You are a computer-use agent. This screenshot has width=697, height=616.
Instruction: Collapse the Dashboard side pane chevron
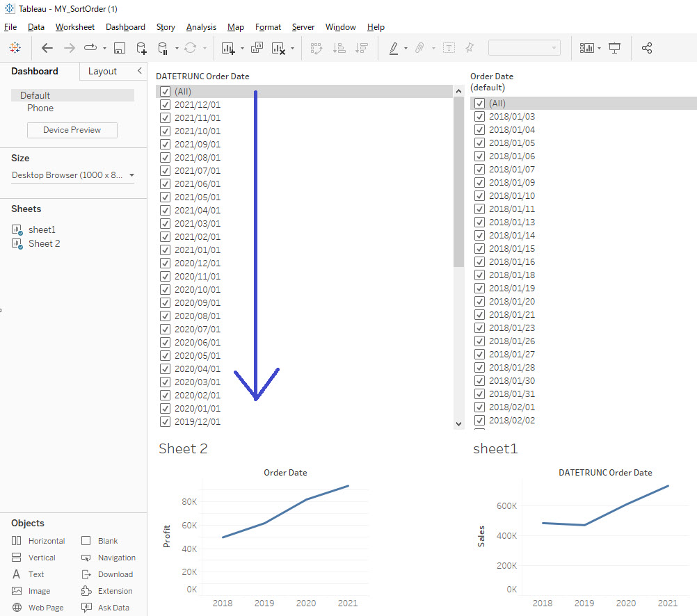point(140,71)
